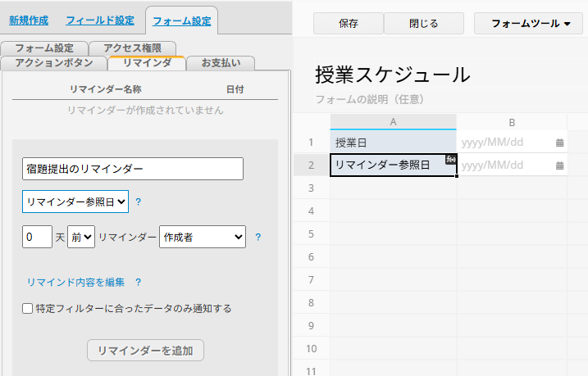Click help icon next to リマインド内容を編集
588x376 pixels.
point(138,283)
